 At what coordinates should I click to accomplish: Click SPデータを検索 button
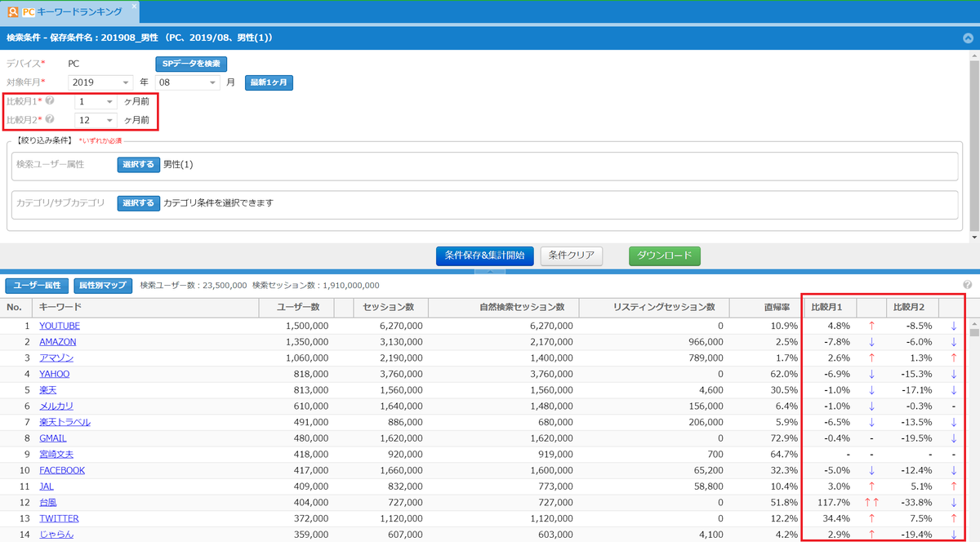pyautogui.click(x=191, y=64)
